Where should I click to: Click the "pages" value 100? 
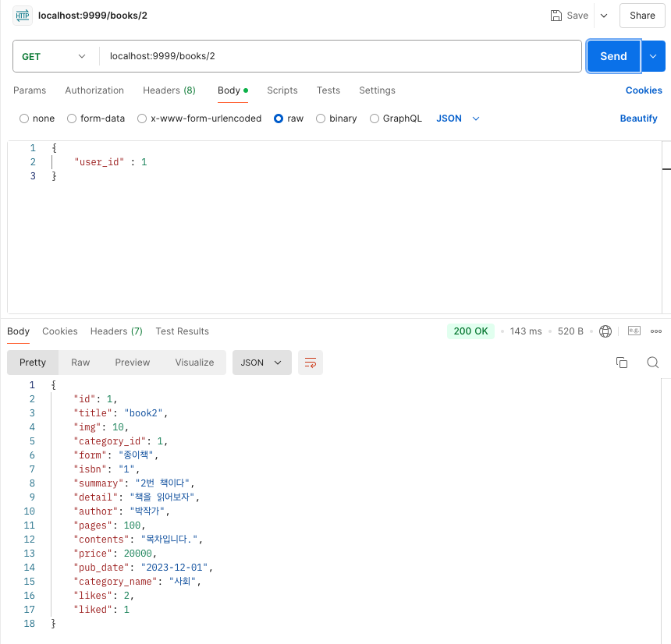tap(132, 525)
